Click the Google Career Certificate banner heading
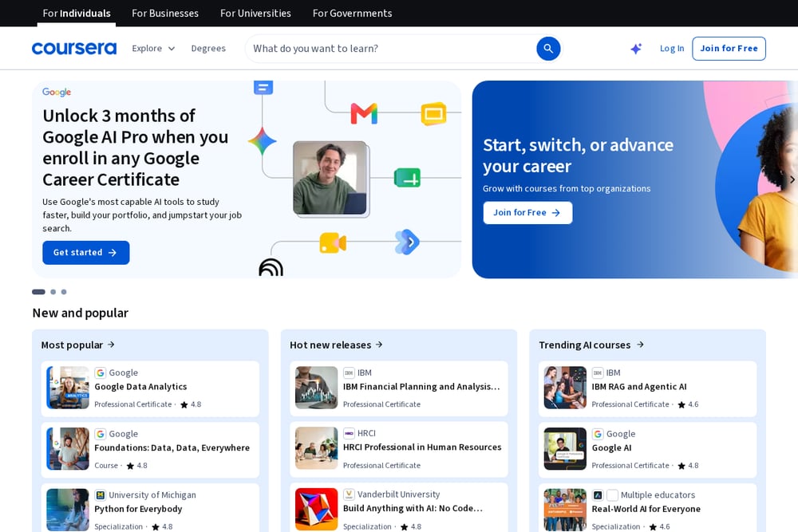Image resolution: width=798 pixels, height=532 pixels. pos(136,148)
